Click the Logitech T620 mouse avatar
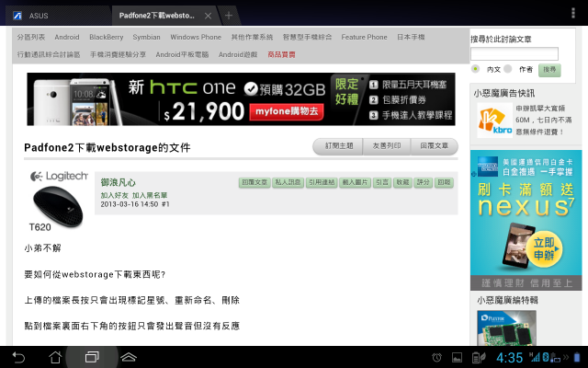This screenshot has height=368, width=588. click(58, 201)
